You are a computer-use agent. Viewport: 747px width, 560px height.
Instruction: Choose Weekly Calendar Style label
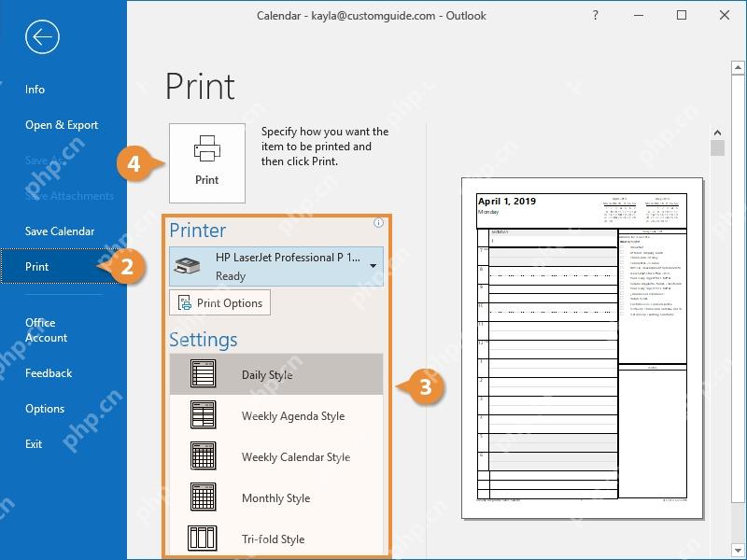[x=296, y=457]
